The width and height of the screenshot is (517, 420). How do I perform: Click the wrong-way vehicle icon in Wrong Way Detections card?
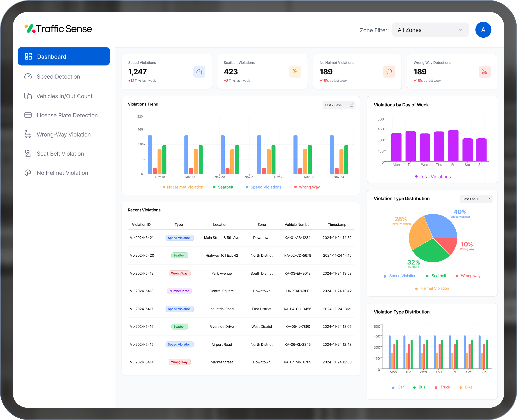pos(484,72)
